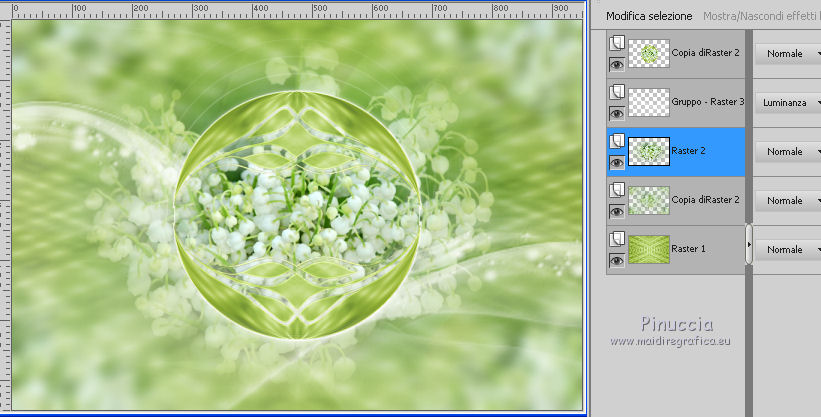
Task: Open the Luminanza blend mode dropdown
Action: (x=788, y=103)
